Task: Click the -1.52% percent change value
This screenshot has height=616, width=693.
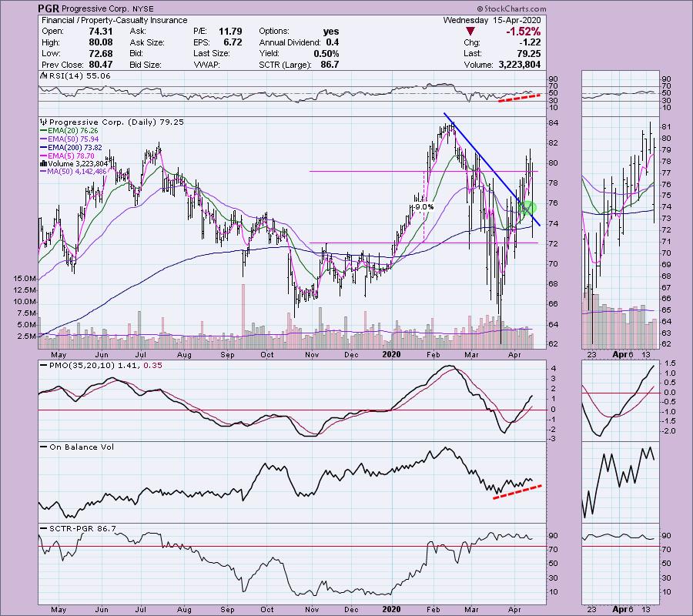Action: tap(524, 32)
